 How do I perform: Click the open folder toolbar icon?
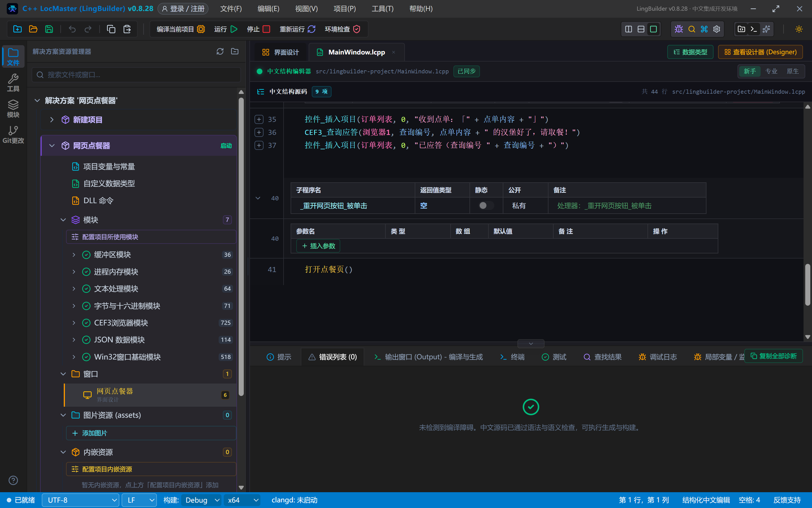pyautogui.click(x=33, y=29)
